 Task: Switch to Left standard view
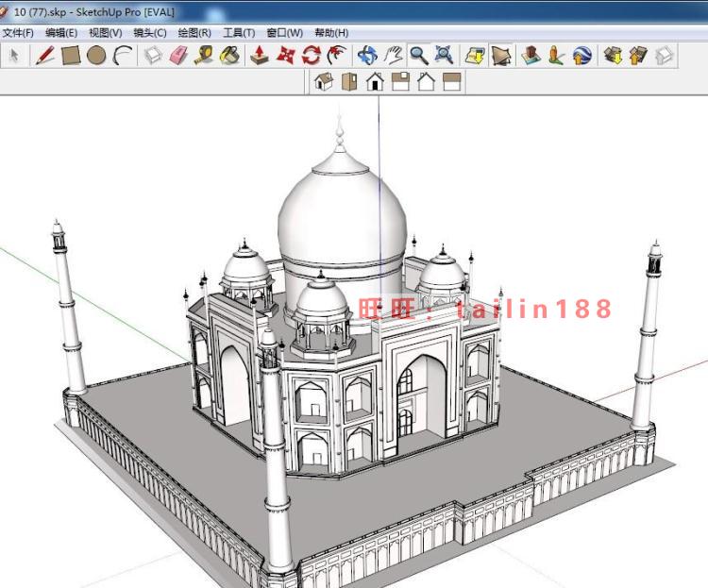(451, 82)
